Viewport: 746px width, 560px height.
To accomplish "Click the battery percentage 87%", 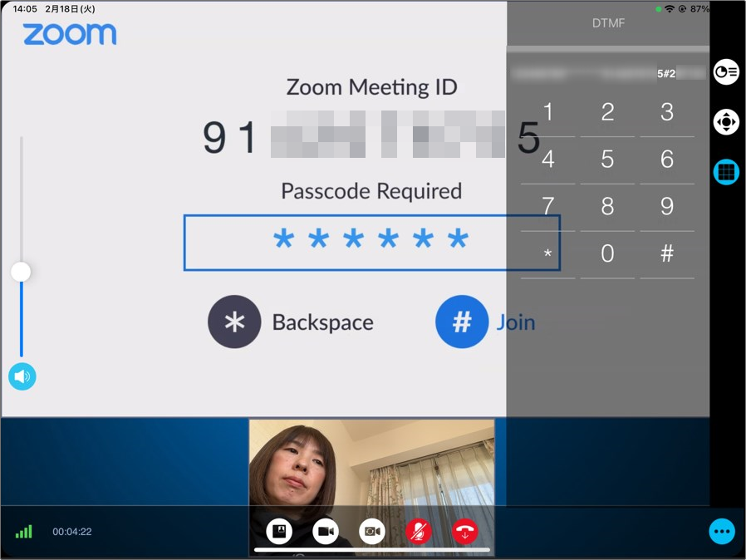I will tap(699, 8).
